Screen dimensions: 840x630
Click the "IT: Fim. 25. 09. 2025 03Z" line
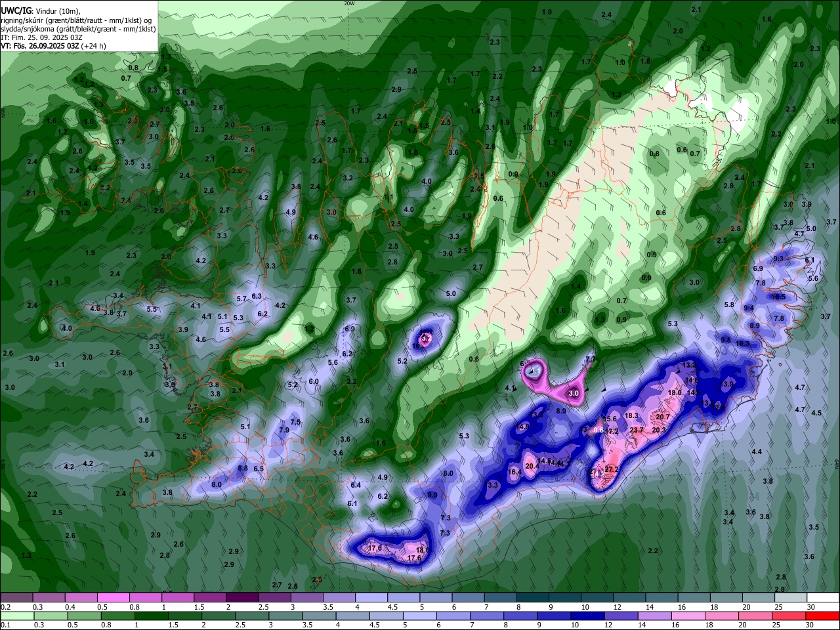pos(41,37)
